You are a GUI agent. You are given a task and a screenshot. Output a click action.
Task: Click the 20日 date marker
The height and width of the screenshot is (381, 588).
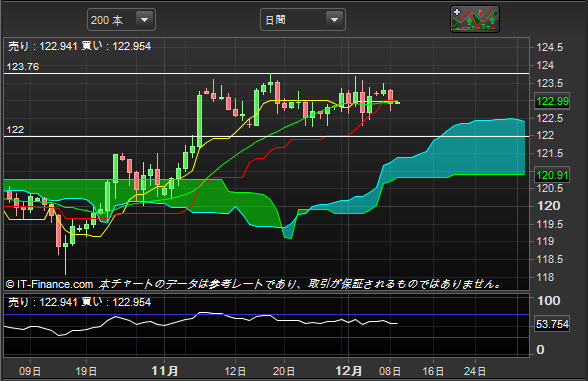tap(284, 372)
